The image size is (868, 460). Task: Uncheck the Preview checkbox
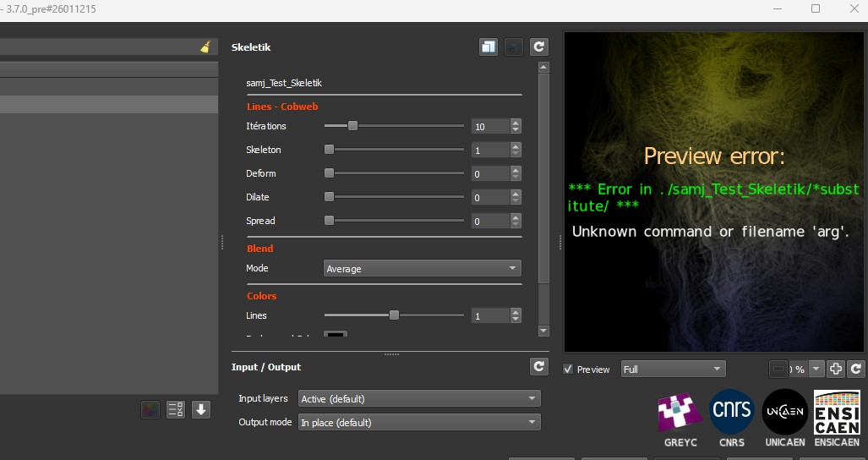tap(569, 370)
